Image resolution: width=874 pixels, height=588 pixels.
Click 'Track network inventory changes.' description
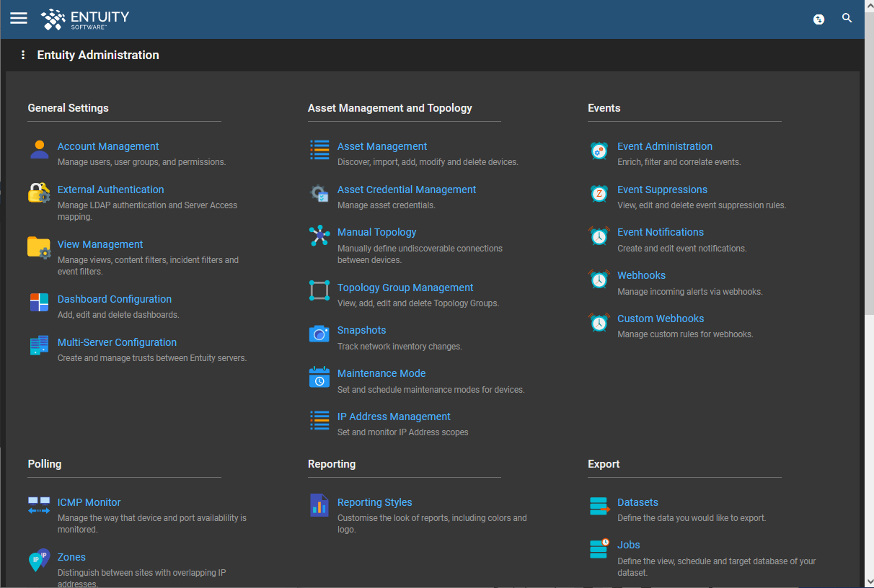point(400,347)
